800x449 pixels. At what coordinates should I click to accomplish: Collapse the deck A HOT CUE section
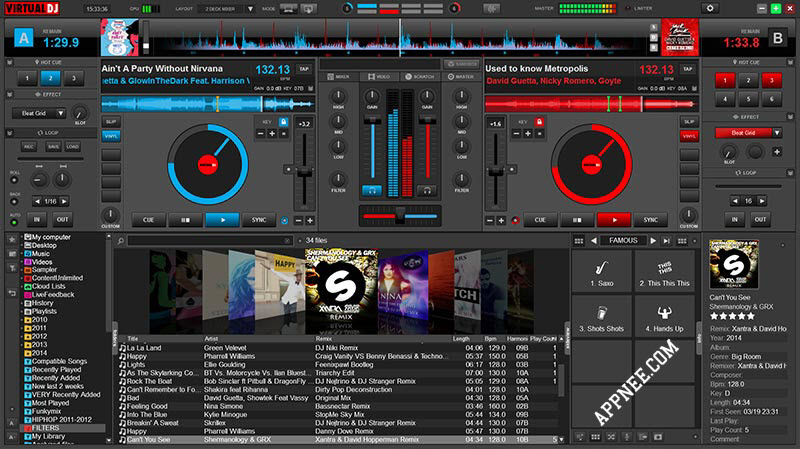pos(9,62)
